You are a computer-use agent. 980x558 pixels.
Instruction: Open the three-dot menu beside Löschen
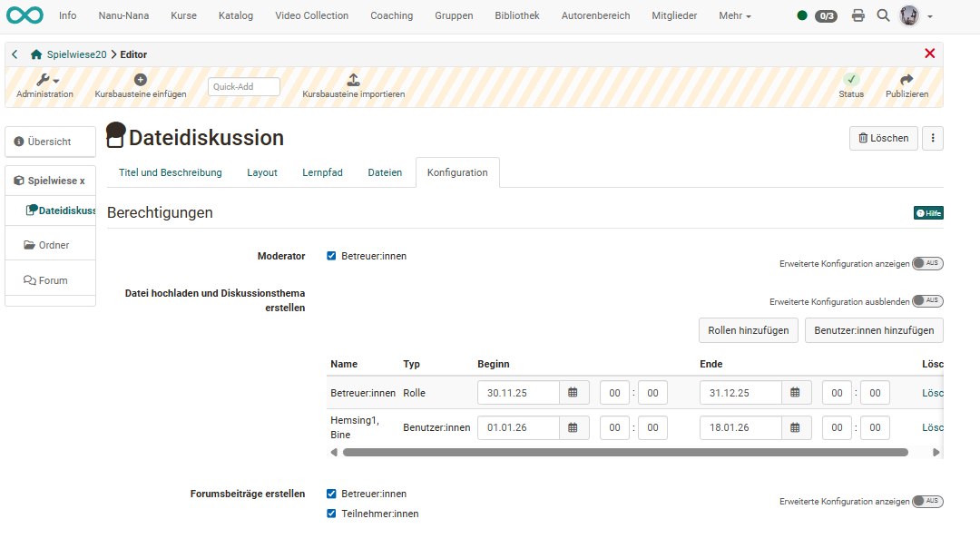(933, 138)
